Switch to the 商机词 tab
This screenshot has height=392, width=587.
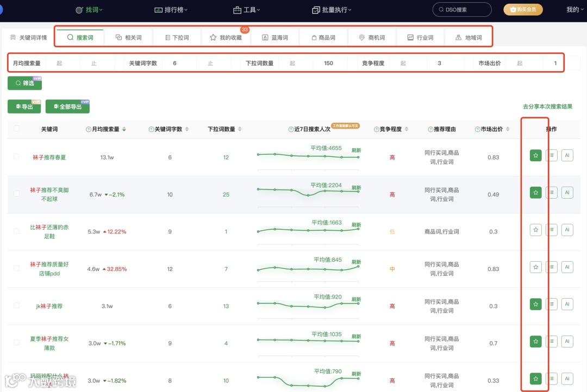coord(372,37)
